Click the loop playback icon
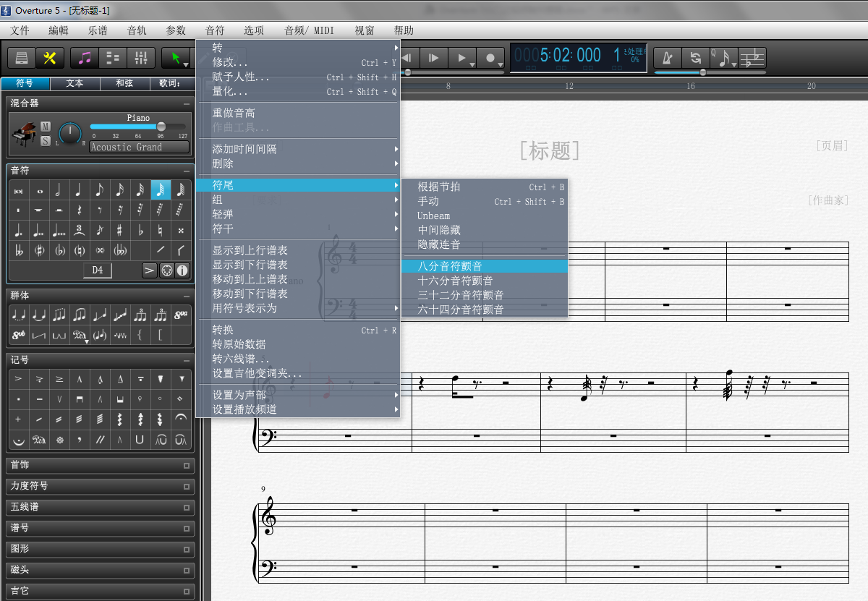The width and height of the screenshot is (868, 601). [x=697, y=58]
